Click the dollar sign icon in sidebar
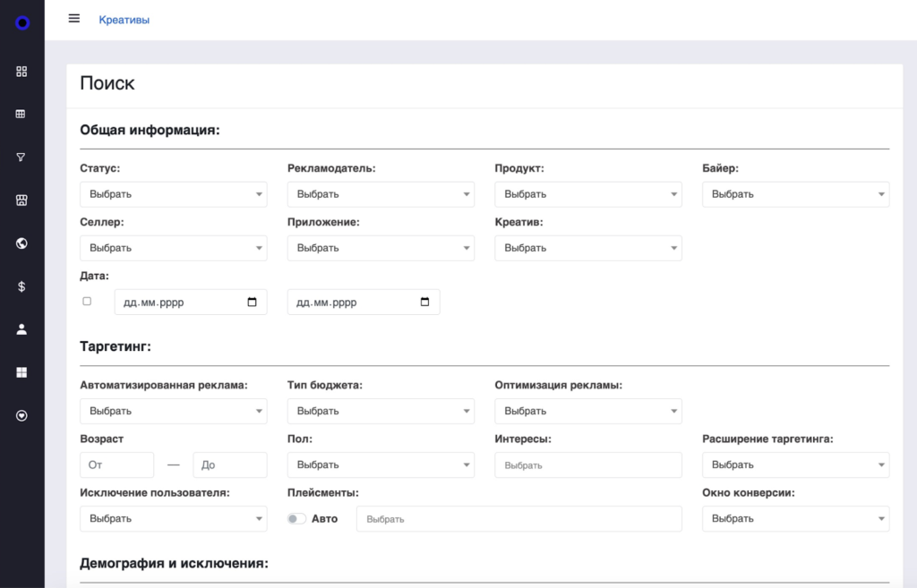The image size is (917, 588). click(x=21, y=286)
